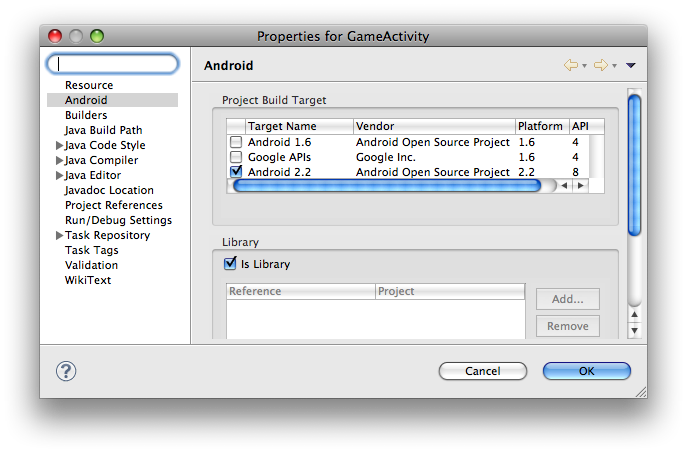Open the back history dropdown arrow
687x453 pixels.
click(584, 66)
